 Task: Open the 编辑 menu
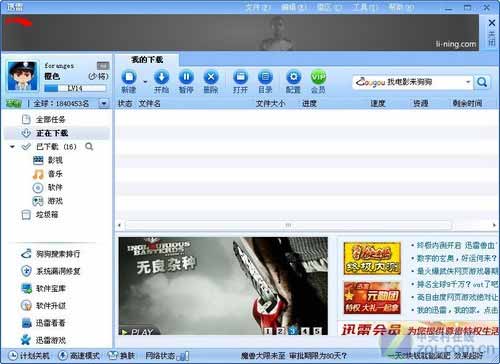coord(294,7)
